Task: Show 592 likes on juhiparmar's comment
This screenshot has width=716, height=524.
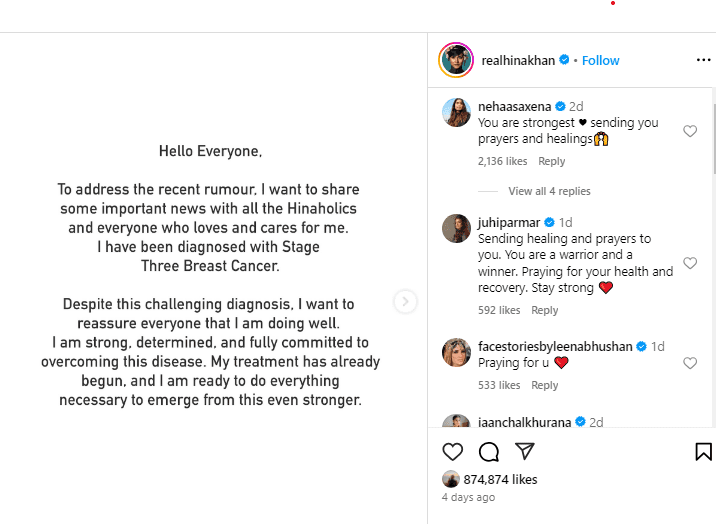Action: coord(499,310)
